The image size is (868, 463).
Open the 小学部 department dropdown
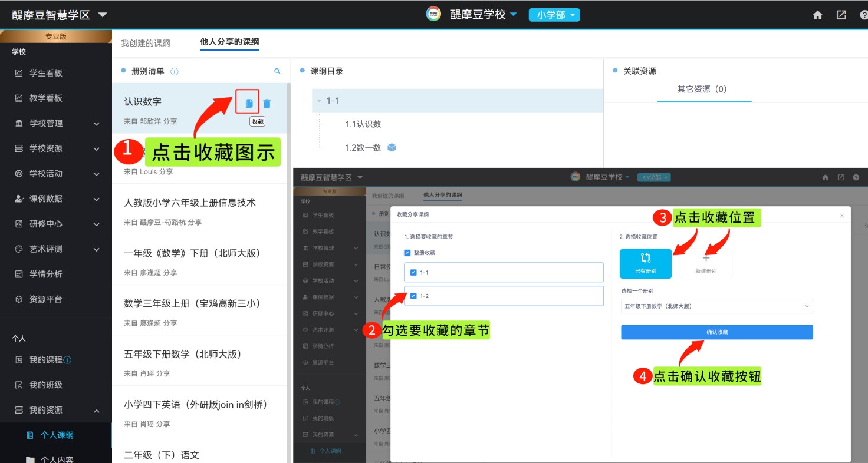pyautogui.click(x=554, y=15)
